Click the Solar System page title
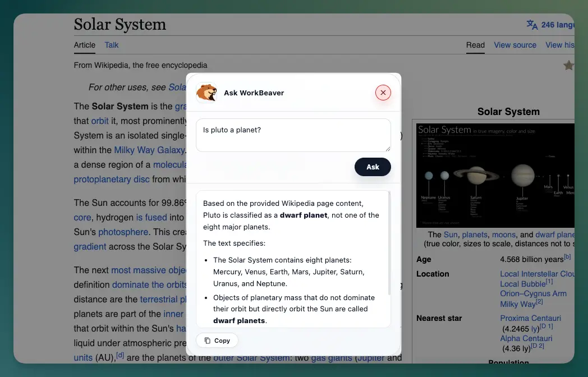 coord(120,24)
